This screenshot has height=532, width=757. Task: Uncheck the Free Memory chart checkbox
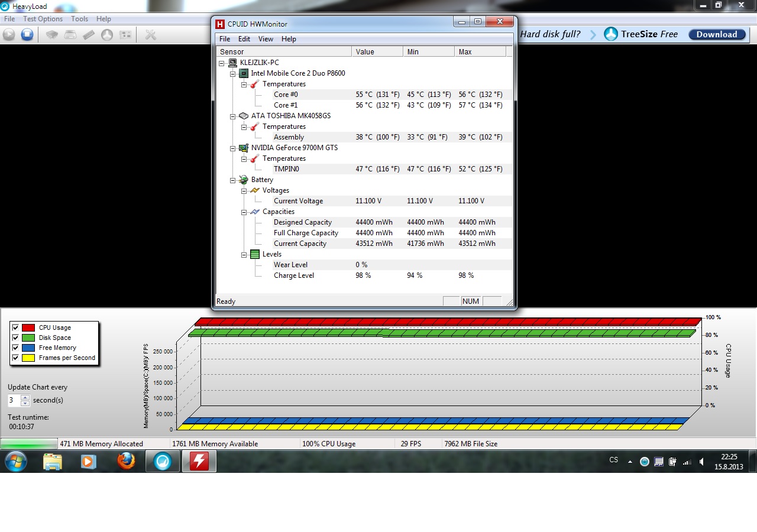tap(15, 348)
